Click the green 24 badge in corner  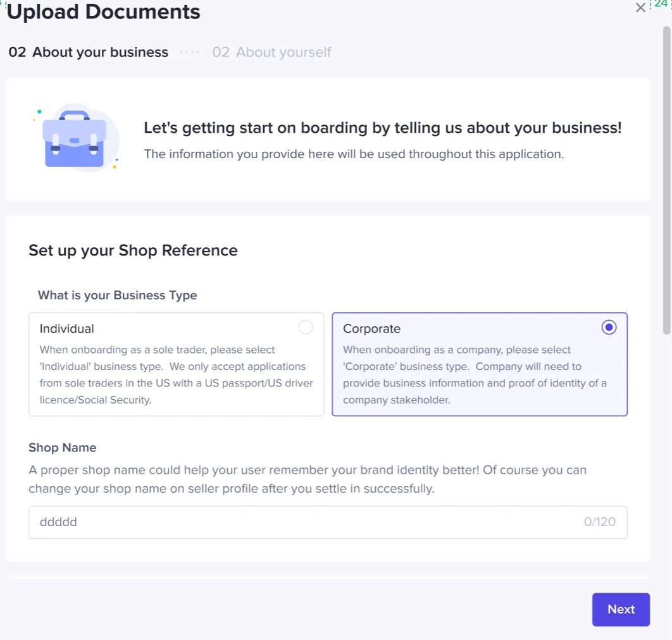[x=661, y=4]
